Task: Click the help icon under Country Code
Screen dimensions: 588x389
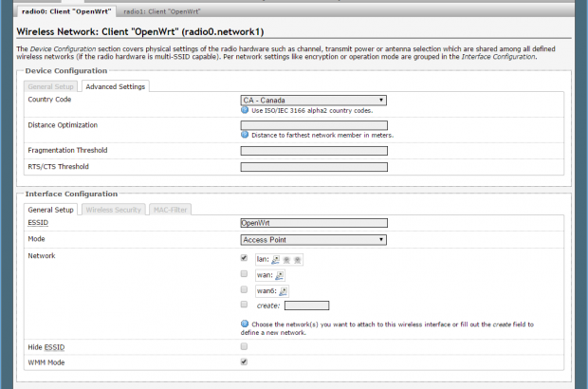Action: 245,110
